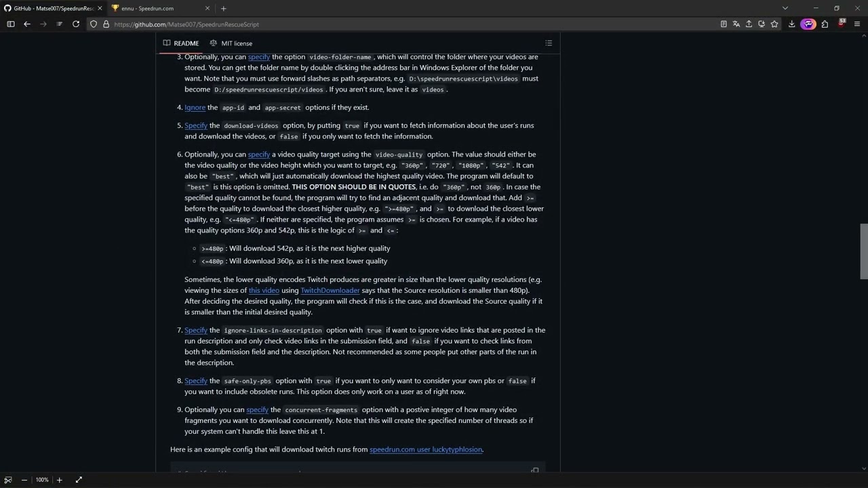This screenshot has height=488, width=868.
Task: Zoom out with the minus icon
Action: pos(24,479)
